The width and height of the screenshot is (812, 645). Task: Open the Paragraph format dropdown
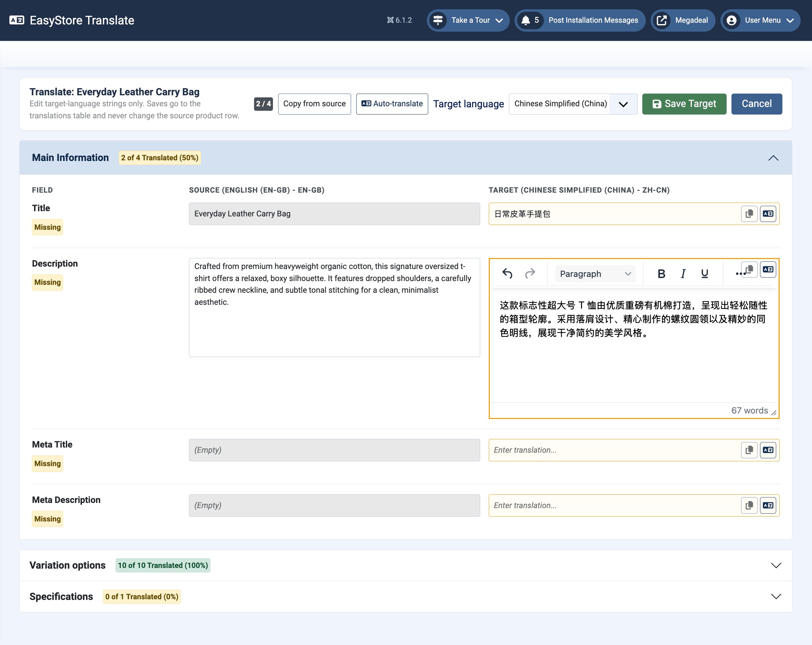coord(595,273)
